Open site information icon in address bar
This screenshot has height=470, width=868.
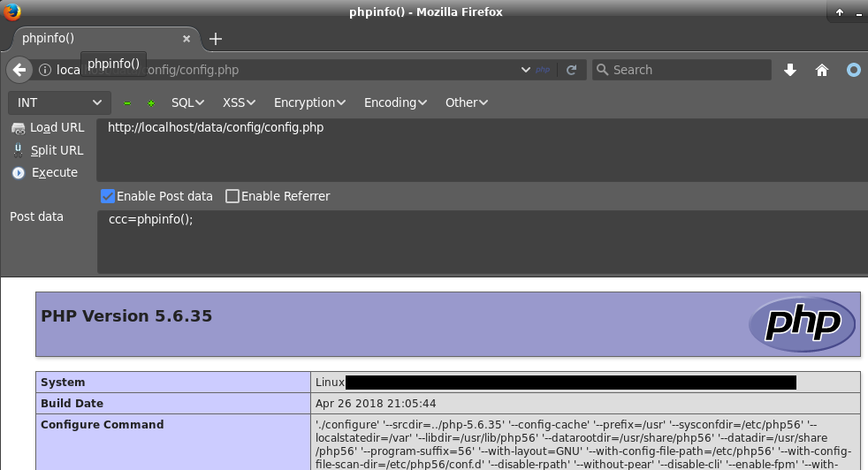click(x=45, y=70)
